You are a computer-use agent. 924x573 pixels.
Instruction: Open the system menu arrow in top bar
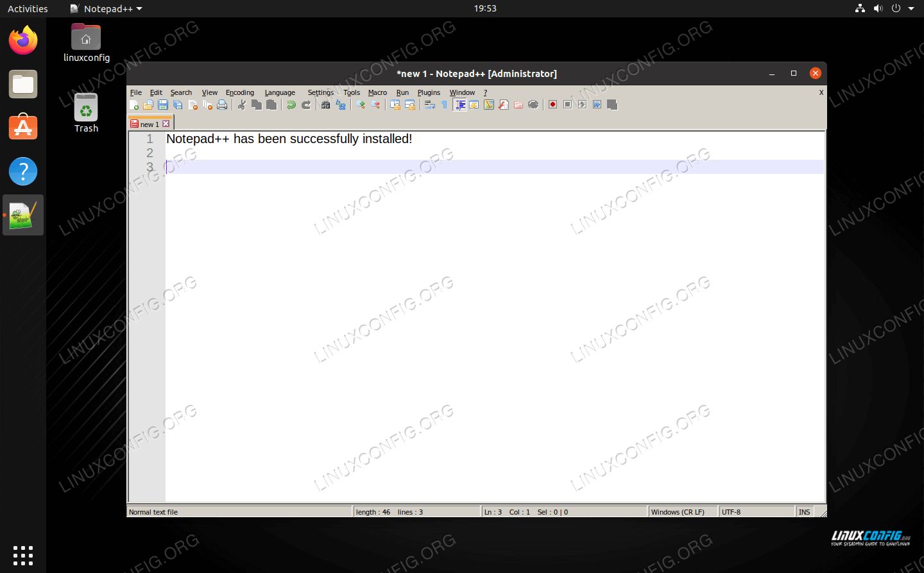point(911,8)
